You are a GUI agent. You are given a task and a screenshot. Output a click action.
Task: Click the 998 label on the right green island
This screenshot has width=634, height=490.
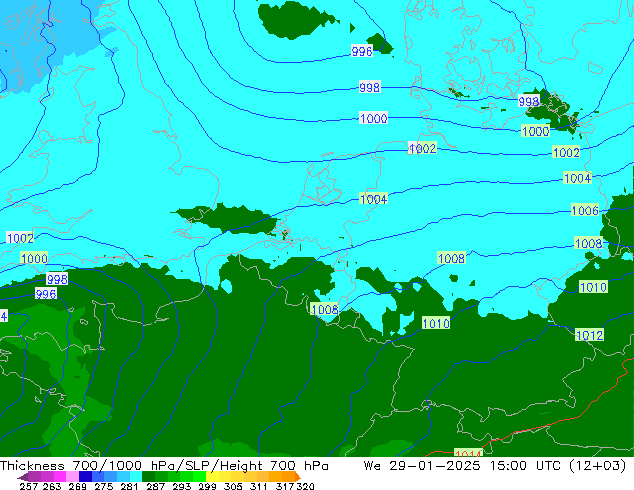[529, 101]
